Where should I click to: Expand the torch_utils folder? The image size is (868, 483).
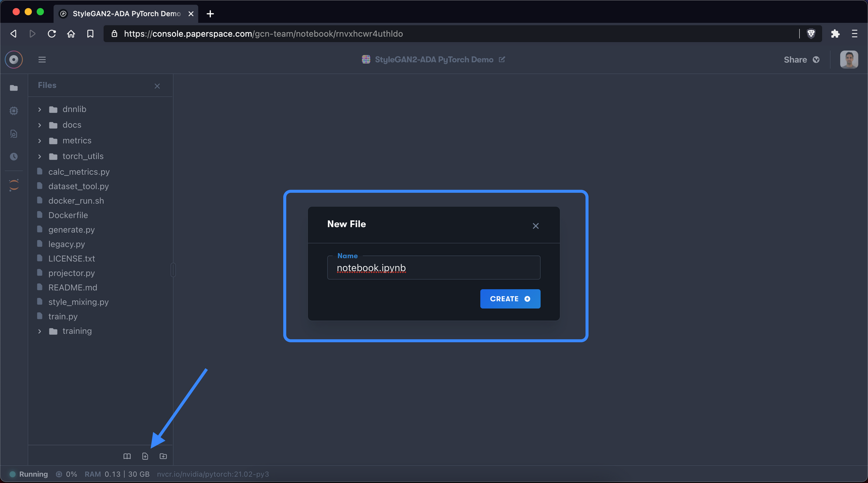pyautogui.click(x=39, y=156)
